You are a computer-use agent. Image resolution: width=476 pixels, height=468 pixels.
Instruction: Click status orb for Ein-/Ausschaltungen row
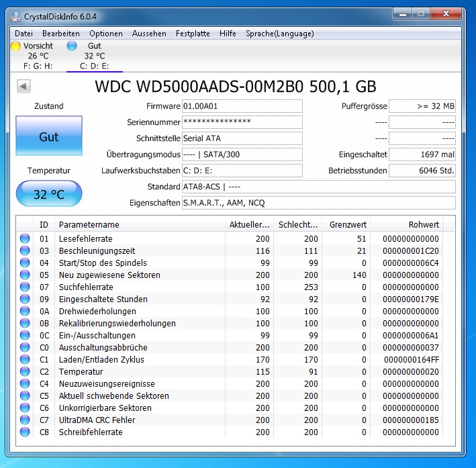click(x=25, y=335)
